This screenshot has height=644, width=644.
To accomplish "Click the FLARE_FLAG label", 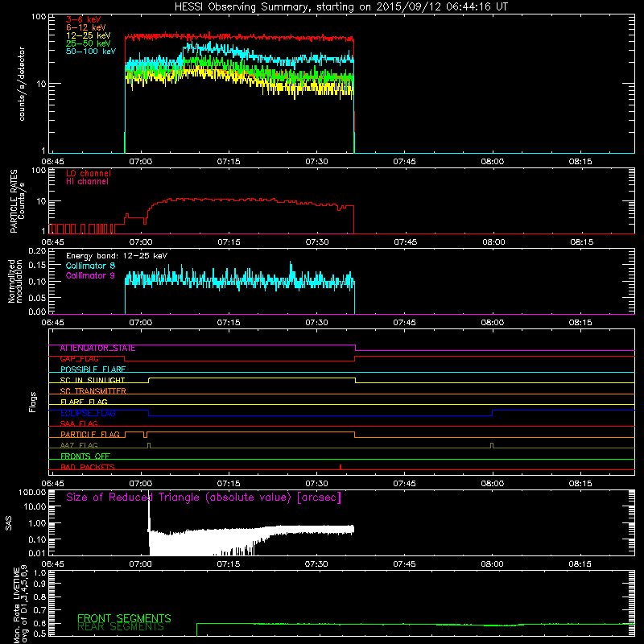I will click(x=84, y=402).
